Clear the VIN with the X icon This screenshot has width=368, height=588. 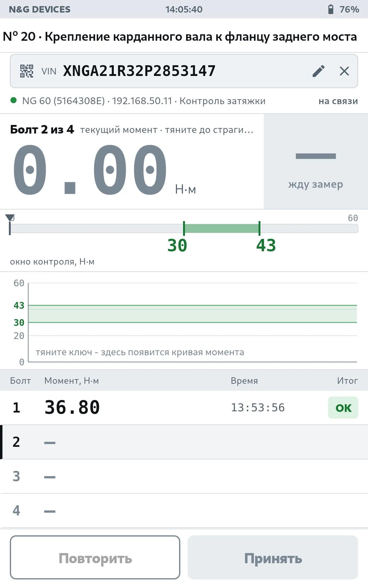click(x=344, y=71)
